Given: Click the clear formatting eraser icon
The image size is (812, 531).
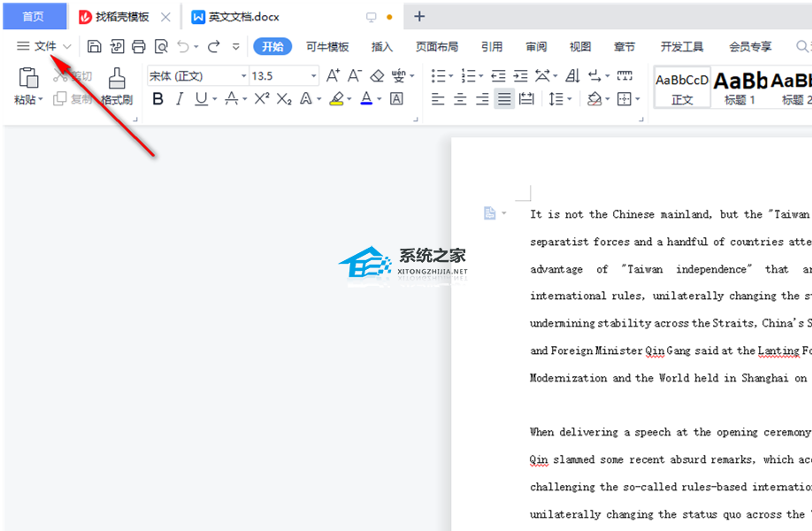Looking at the screenshot, I should [x=378, y=76].
